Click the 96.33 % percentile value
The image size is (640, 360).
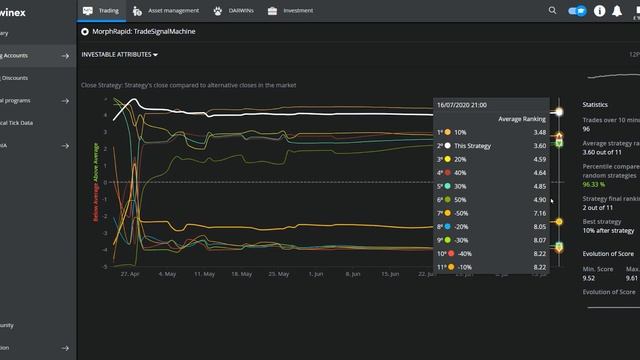(x=594, y=184)
